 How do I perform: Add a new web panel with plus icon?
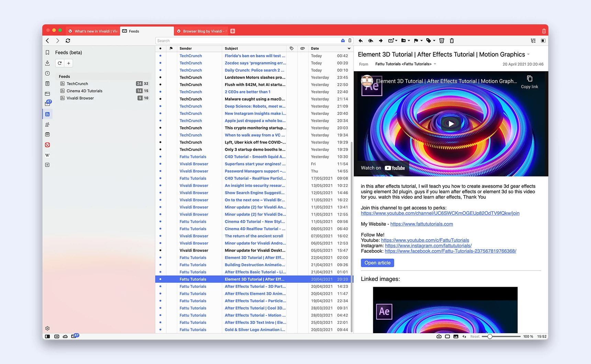point(47,165)
